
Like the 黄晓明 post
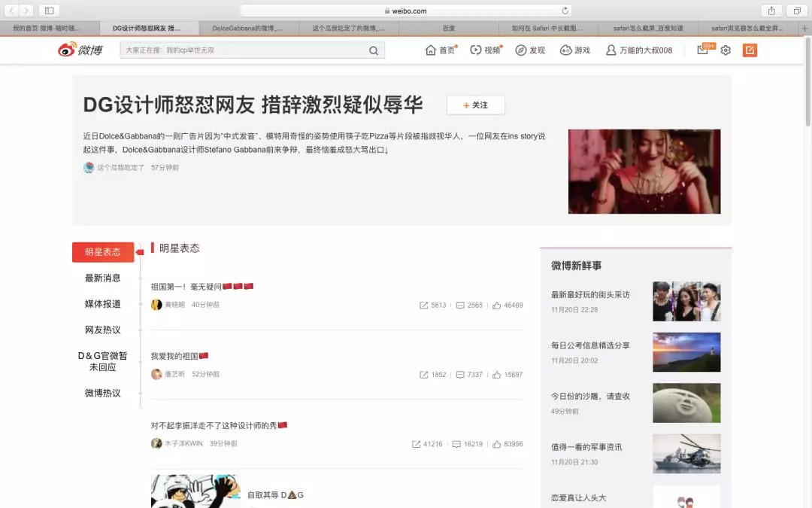click(497, 306)
